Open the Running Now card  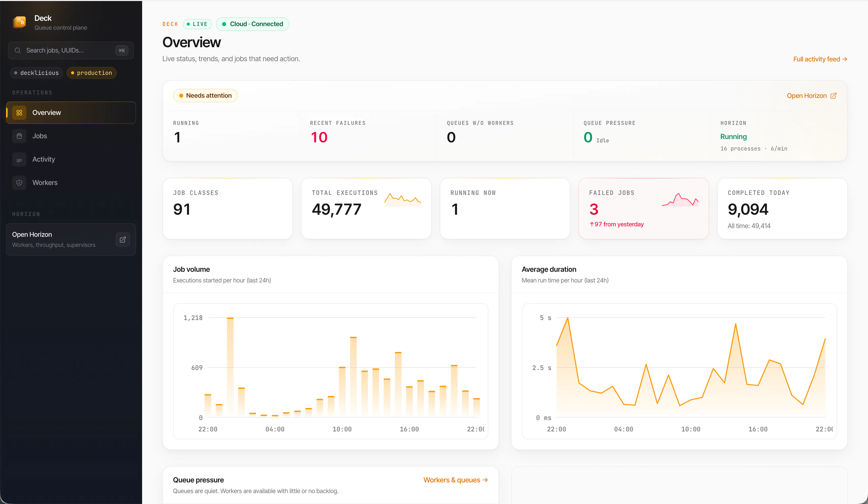click(x=505, y=208)
